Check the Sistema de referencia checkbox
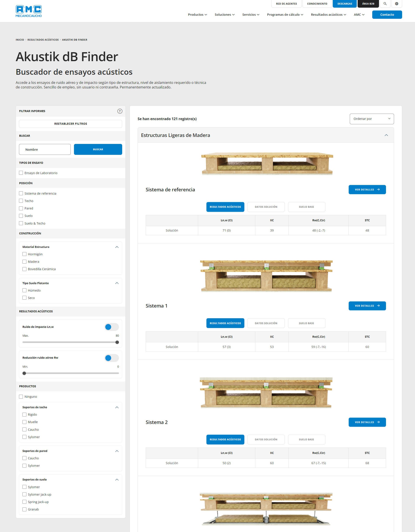Screen dimensions: 415x532 (21, 193)
